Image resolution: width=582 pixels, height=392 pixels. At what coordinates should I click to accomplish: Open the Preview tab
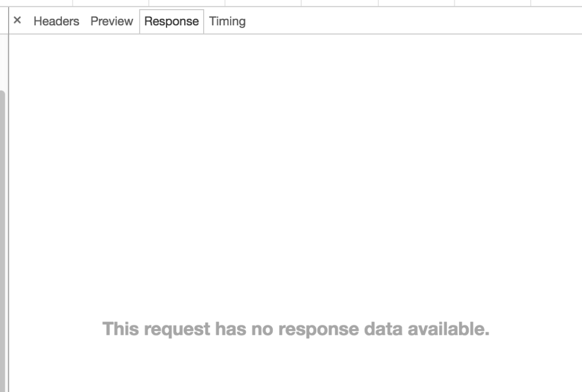pos(112,21)
